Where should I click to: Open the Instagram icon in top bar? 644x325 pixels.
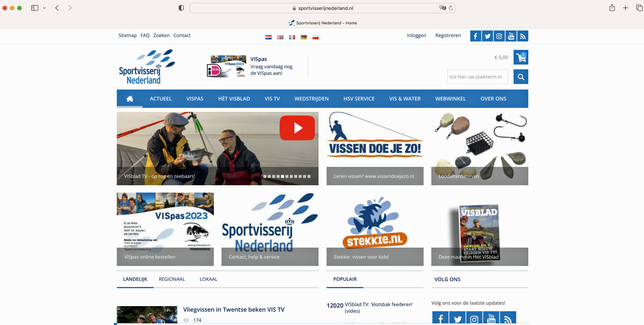(x=499, y=36)
